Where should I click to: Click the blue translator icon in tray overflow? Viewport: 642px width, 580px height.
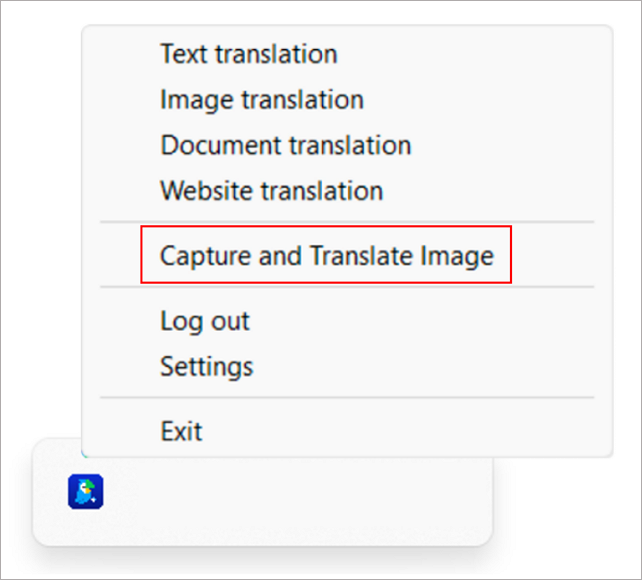86,492
